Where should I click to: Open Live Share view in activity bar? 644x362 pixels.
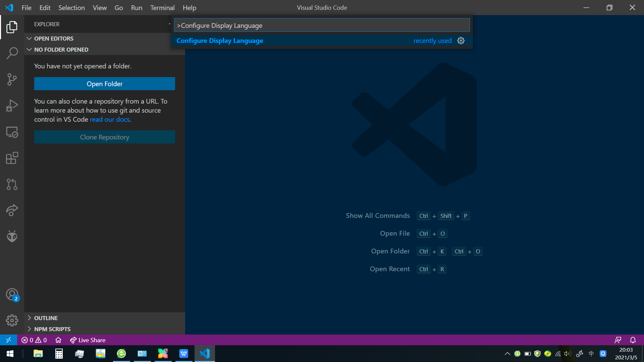point(12,210)
